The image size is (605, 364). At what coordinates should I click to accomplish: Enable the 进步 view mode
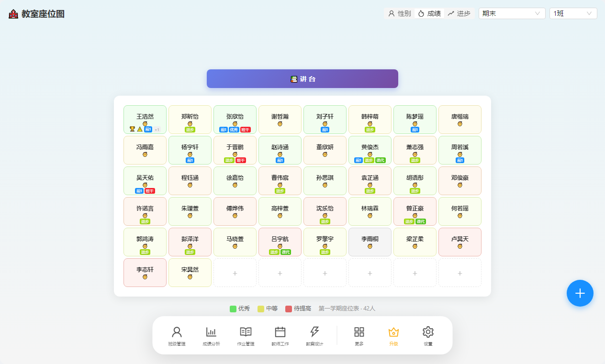459,13
